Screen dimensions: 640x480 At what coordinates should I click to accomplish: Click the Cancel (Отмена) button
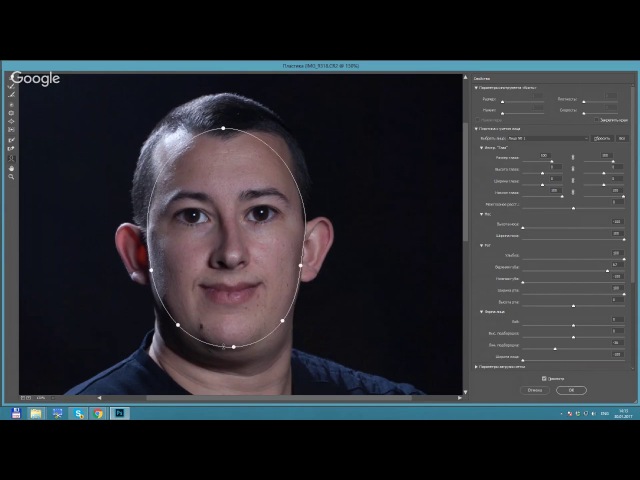click(x=535, y=390)
